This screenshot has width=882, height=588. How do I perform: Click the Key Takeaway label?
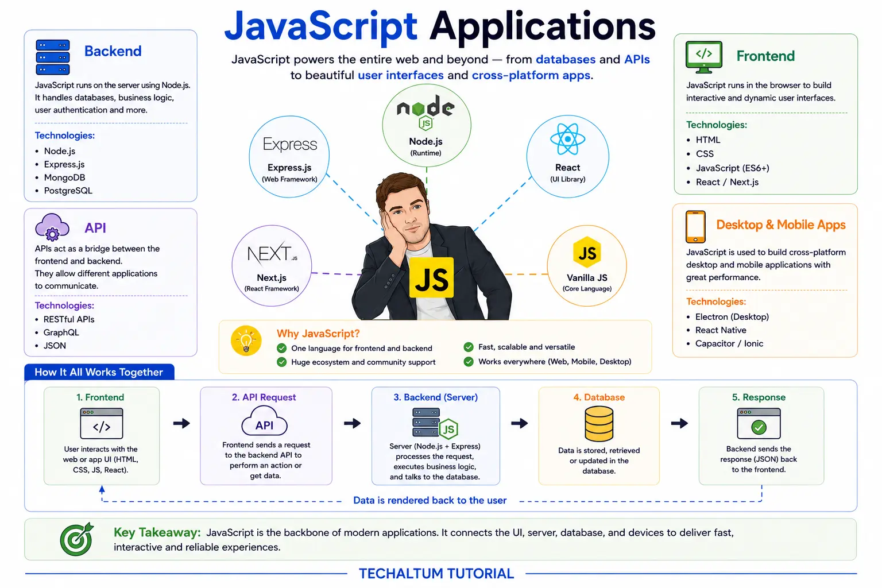pos(157,532)
